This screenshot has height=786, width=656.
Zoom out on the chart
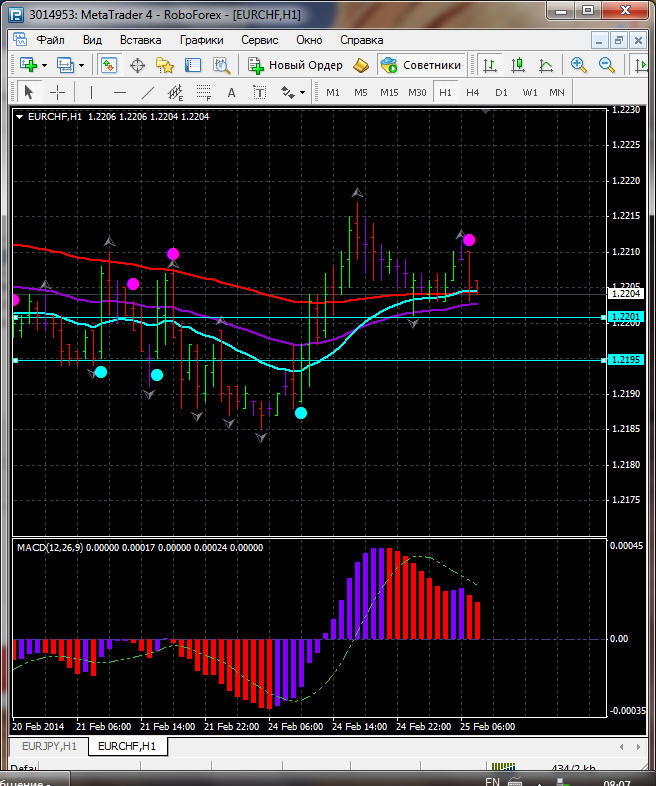606,65
